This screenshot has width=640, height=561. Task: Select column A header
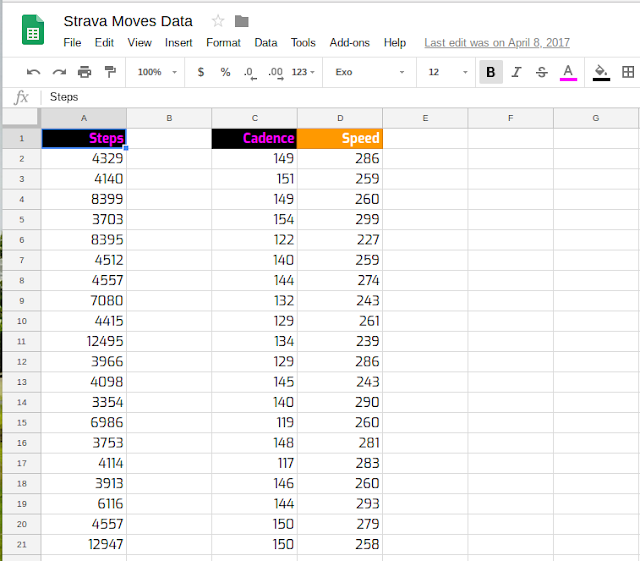point(84,118)
